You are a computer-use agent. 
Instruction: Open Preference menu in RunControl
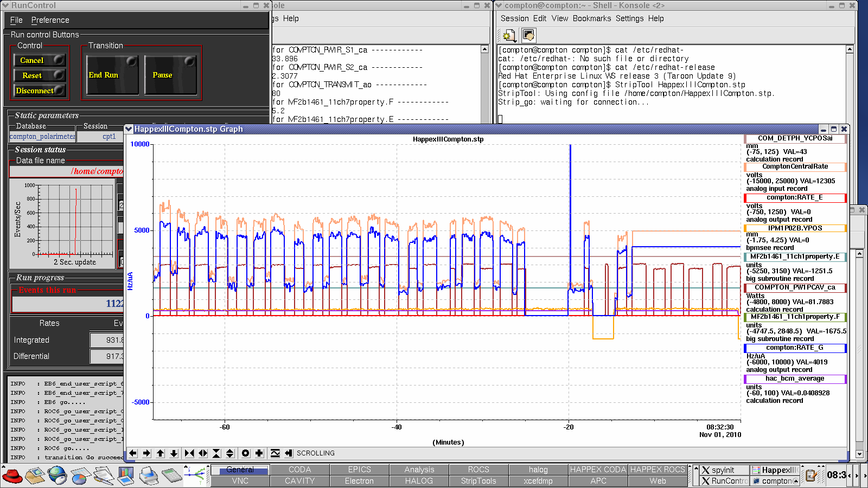(50, 20)
